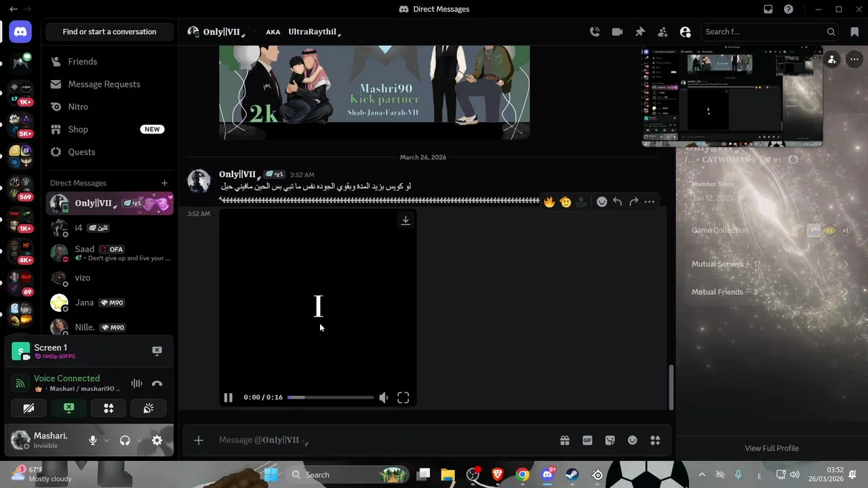This screenshot has width=868, height=488.
Task: Open the vizo direct message
Action: [109, 278]
